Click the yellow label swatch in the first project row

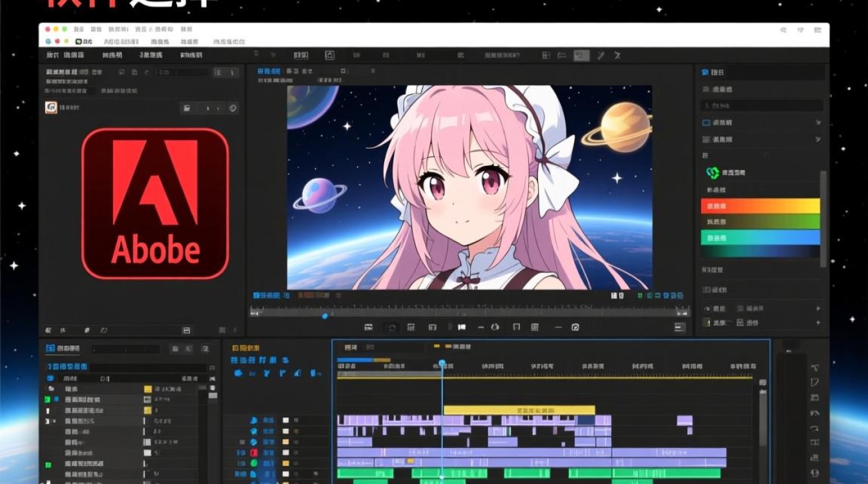pos(148,389)
